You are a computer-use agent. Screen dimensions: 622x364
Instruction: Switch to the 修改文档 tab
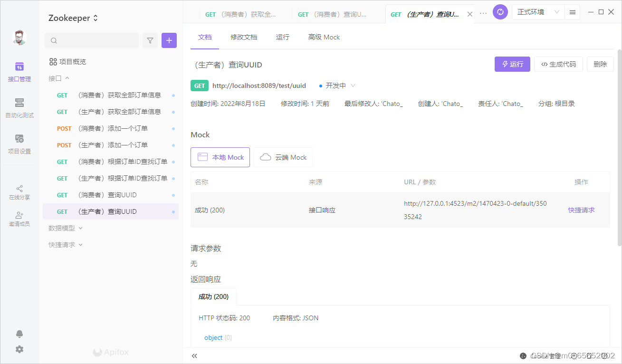pyautogui.click(x=244, y=37)
